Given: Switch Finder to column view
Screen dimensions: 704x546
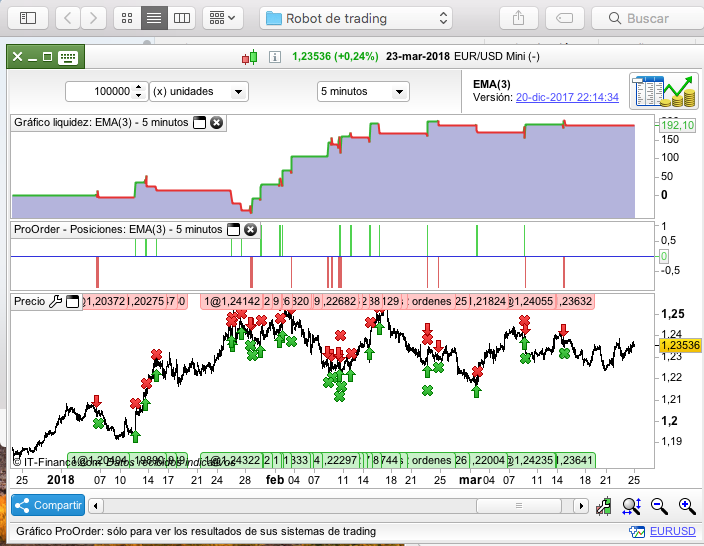Looking at the screenshot, I should pos(181,18).
